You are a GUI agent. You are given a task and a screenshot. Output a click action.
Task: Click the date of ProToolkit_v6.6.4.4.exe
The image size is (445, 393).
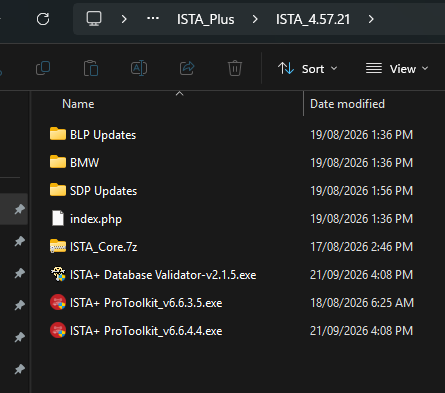(x=362, y=331)
